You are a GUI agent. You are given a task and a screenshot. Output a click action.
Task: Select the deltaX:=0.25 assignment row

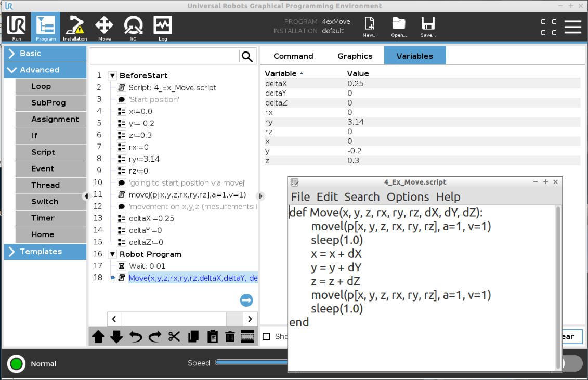(x=151, y=218)
